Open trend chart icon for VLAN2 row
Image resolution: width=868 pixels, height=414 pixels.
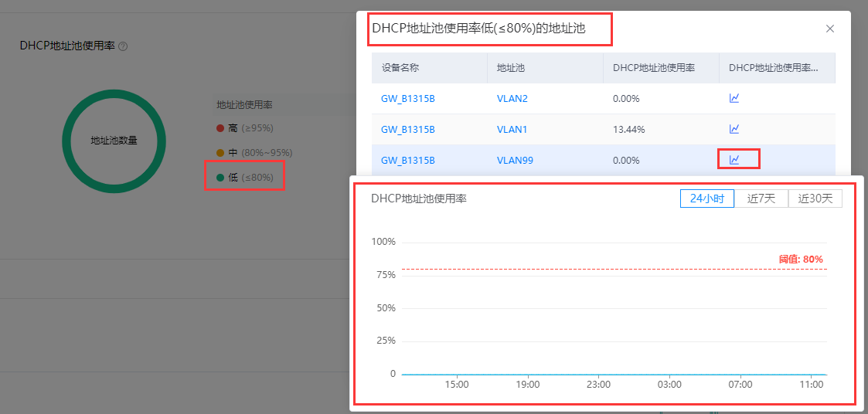pyautogui.click(x=734, y=98)
